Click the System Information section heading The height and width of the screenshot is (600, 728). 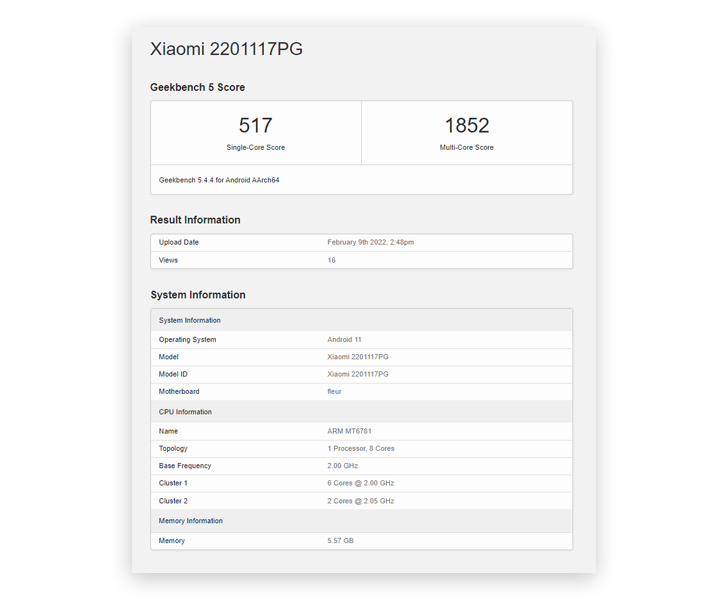click(x=198, y=295)
